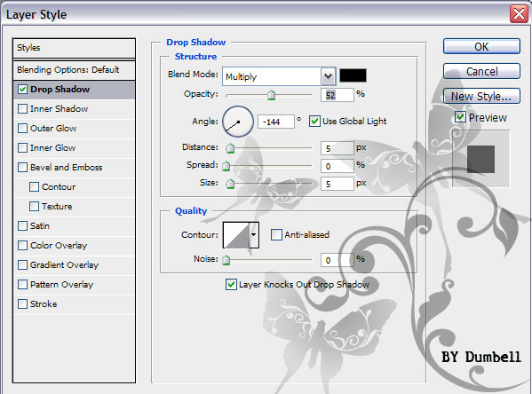Click the OK button

(481, 46)
